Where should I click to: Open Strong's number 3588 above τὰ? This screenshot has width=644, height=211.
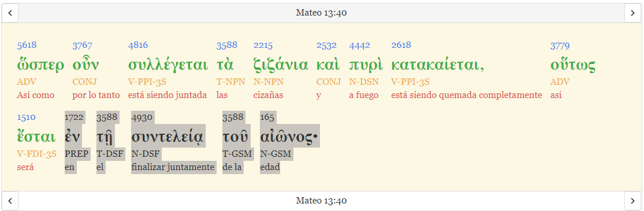tap(226, 46)
